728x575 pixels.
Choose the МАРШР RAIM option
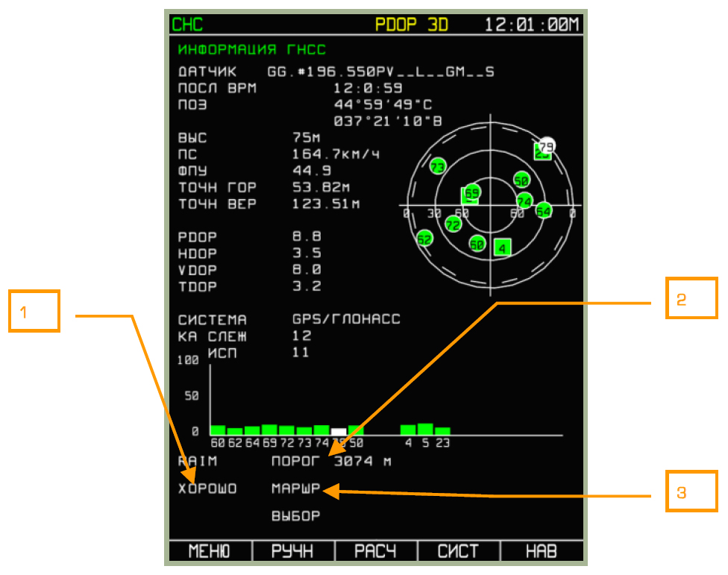tap(296, 489)
